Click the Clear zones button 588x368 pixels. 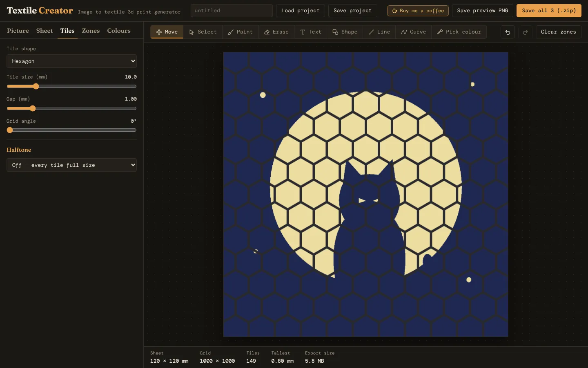(558, 32)
